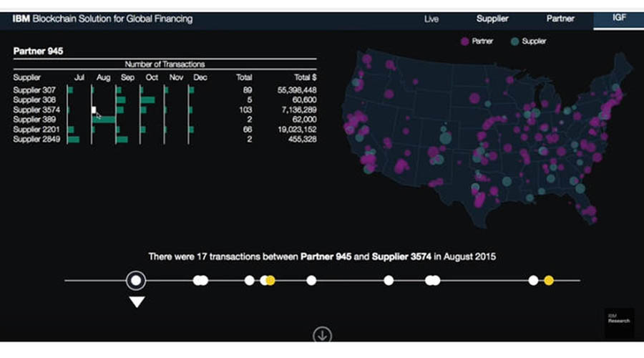Click the rightmost yellow timeline dot
This screenshot has width=644, height=358.
pos(549,281)
